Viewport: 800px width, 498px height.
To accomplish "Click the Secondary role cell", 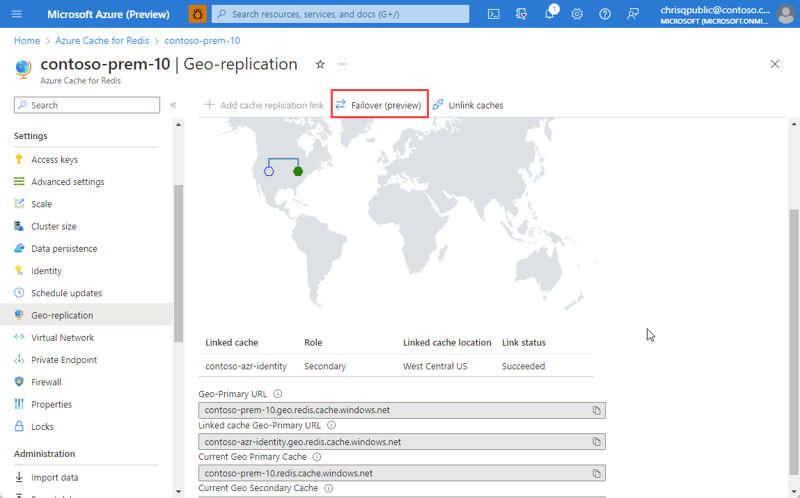I will coord(325,366).
